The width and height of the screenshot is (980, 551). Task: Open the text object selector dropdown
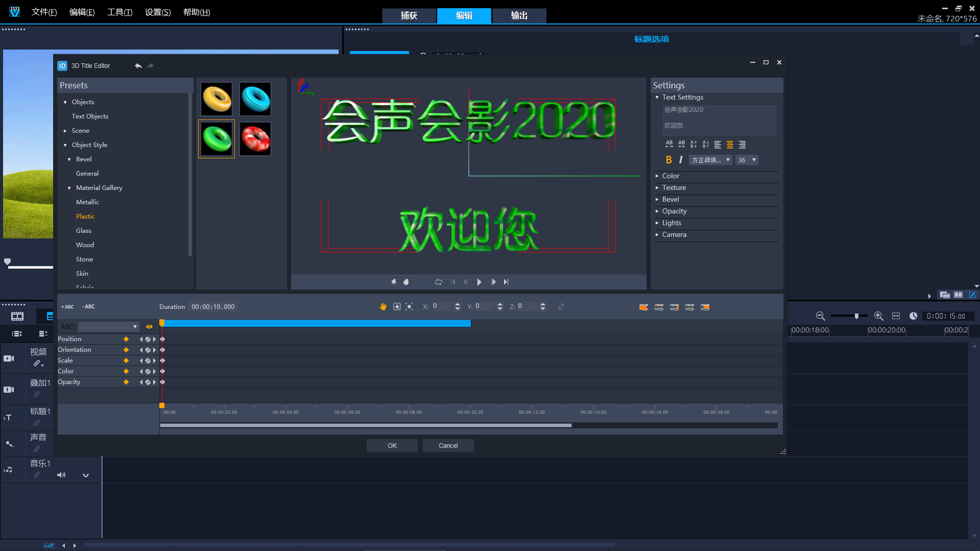pos(108,327)
